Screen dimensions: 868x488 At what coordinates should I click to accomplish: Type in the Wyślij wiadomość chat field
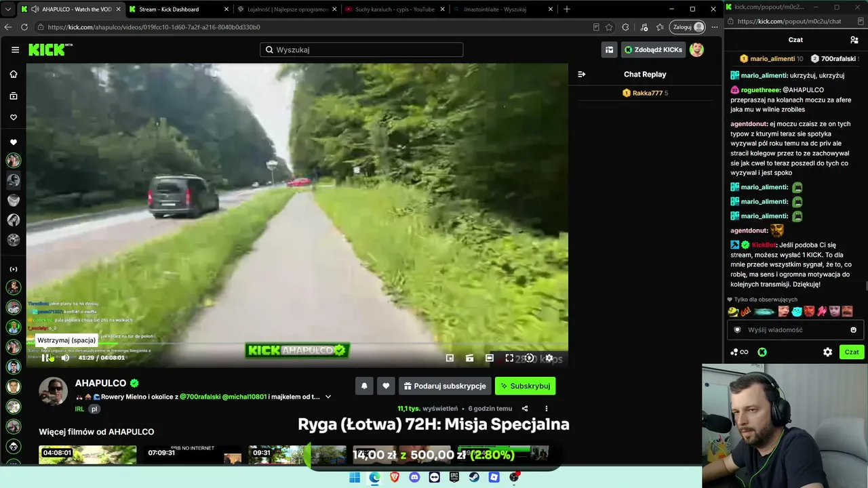(x=794, y=330)
